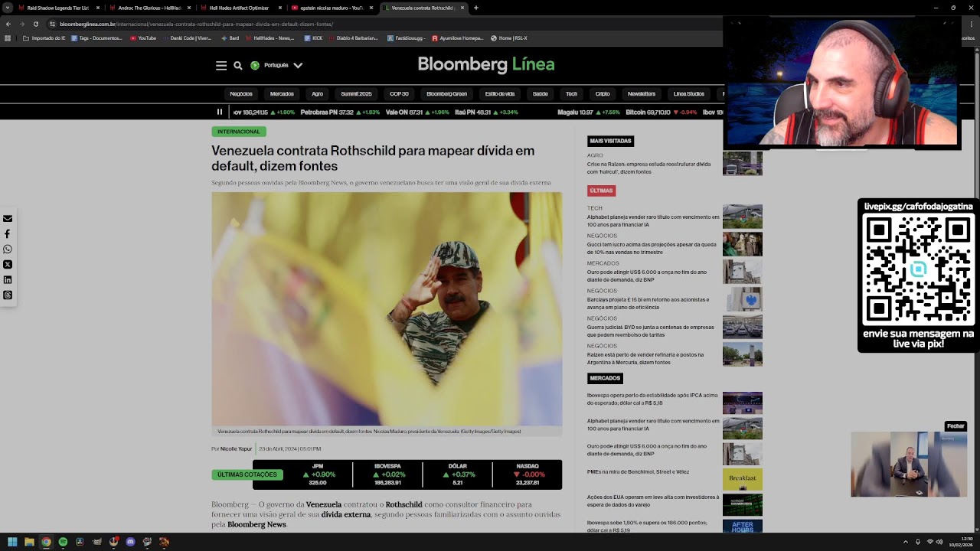The height and width of the screenshot is (551, 980).
Task: Open the Mercados nav tab
Action: coord(282,94)
